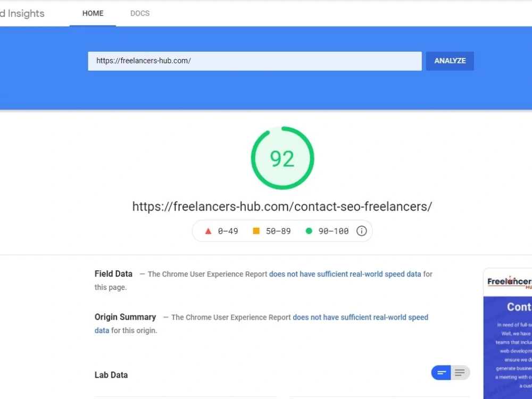Image resolution: width=532 pixels, height=399 pixels.
Task: Click the Freelancers Hub logo in preview
Action: [x=510, y=282]
